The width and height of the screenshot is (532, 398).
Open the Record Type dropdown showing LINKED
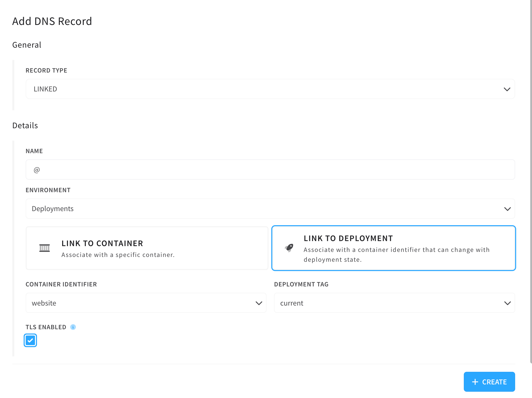[x=270, y=89]
